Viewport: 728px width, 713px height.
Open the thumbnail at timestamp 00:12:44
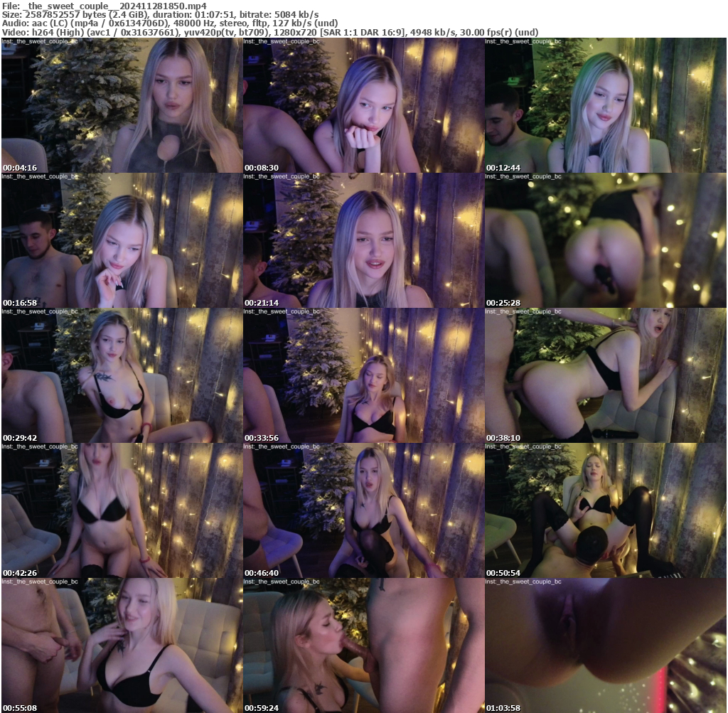tap(605, 103)
